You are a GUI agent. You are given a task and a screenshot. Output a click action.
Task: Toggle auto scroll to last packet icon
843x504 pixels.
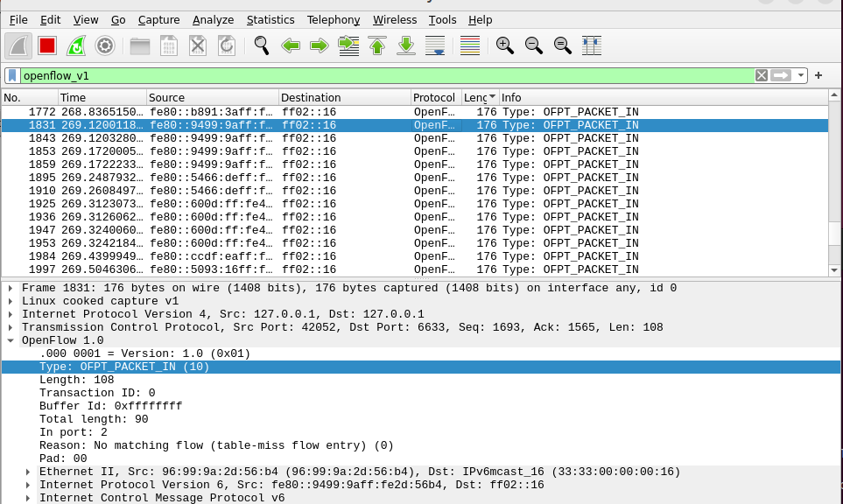click(x=435, y=45)
